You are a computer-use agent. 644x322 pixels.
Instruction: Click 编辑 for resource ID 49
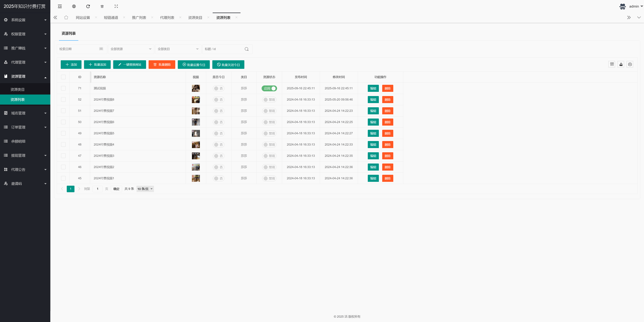(373, 133)
